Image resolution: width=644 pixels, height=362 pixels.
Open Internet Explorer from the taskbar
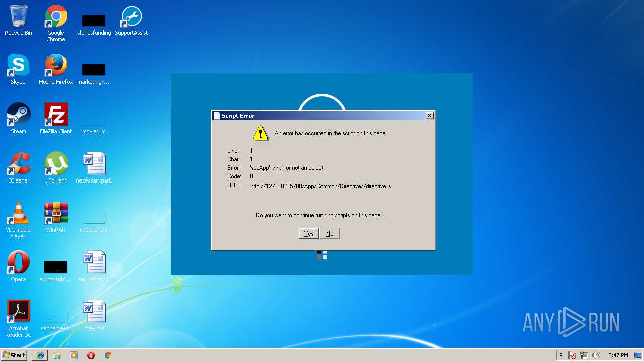tap(40, 355)
